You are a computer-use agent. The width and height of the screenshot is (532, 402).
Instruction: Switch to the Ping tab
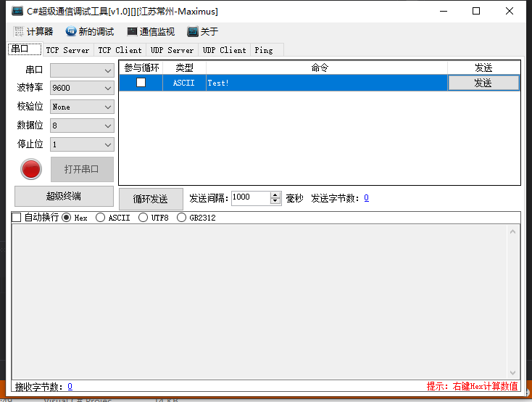pyautogui.click(x=264, y=50)
